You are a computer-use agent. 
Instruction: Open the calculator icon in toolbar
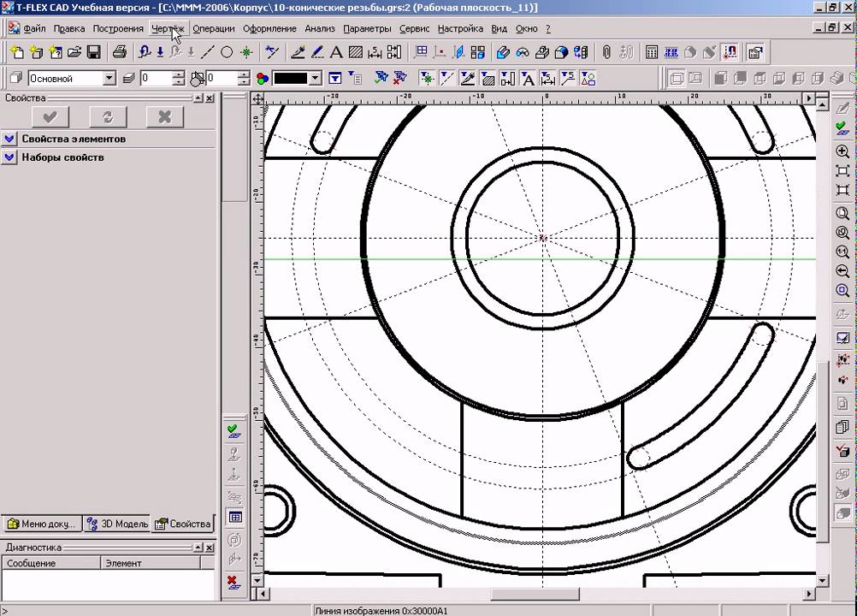click(x=652, y=52)
